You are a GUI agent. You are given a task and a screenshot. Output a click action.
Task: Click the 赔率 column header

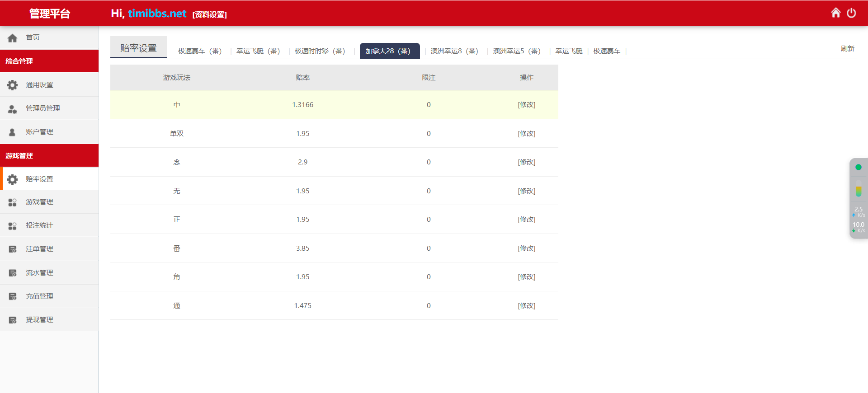pos(302,78)
